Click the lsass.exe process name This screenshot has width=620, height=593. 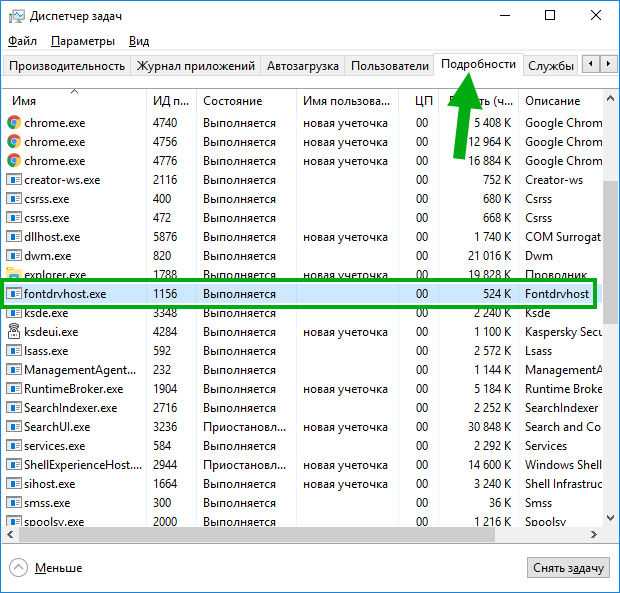click(46, 351)
